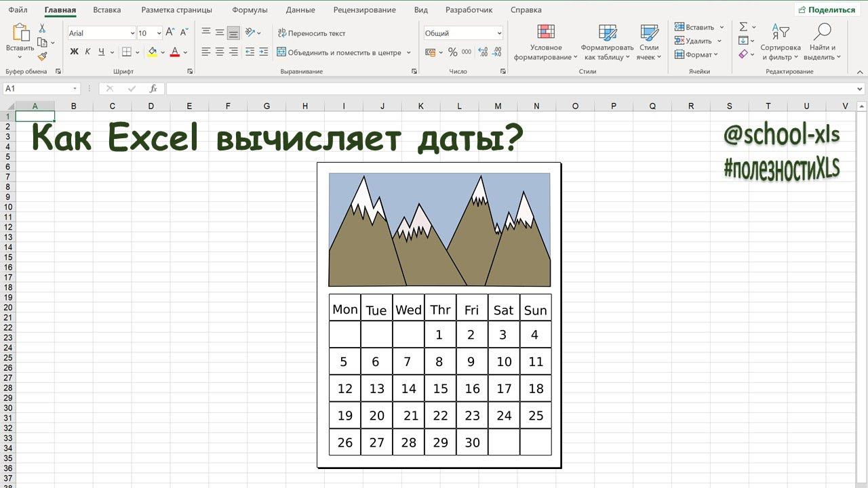The width and height of the screenshot is (868, 488).
Task: Select the Format Painter brush
Action: pos(42,56)
